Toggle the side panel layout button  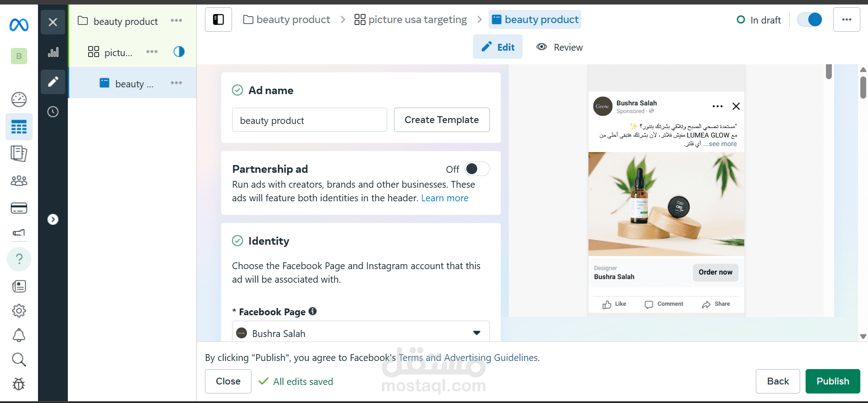(218, 19)
